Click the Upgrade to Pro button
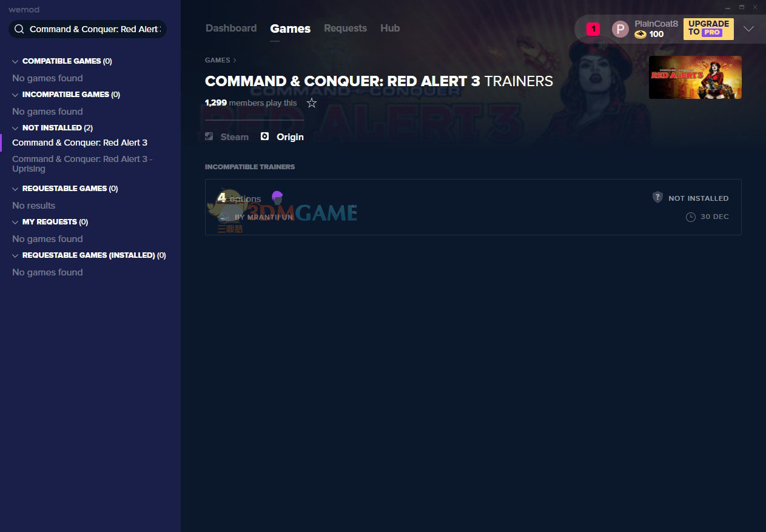This screenshot has width=766, height=532. coord(708,29)
